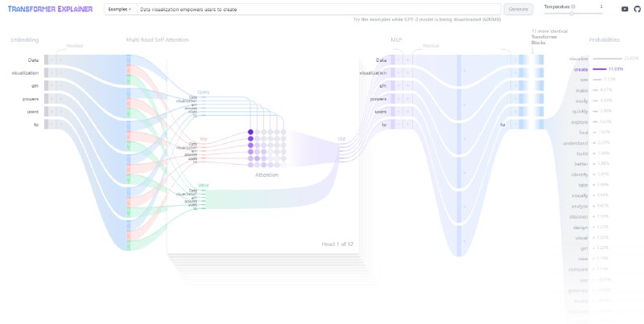Click the 'understand' probability token

point(576,143)
